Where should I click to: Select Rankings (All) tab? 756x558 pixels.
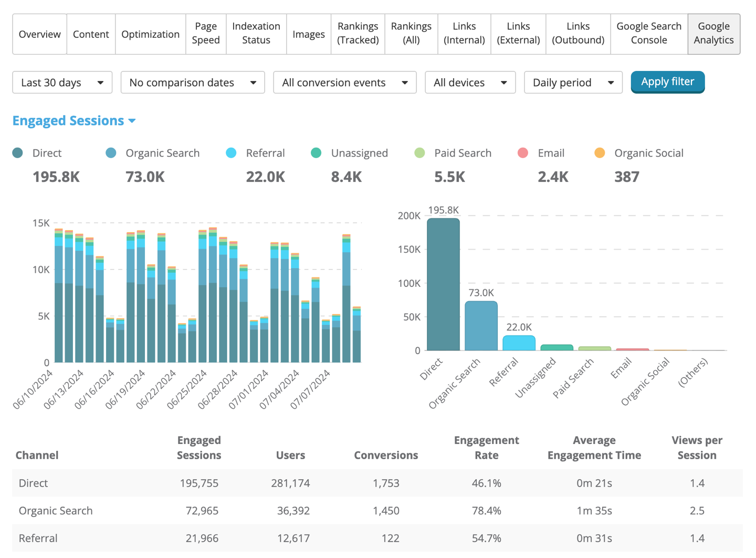411,34
